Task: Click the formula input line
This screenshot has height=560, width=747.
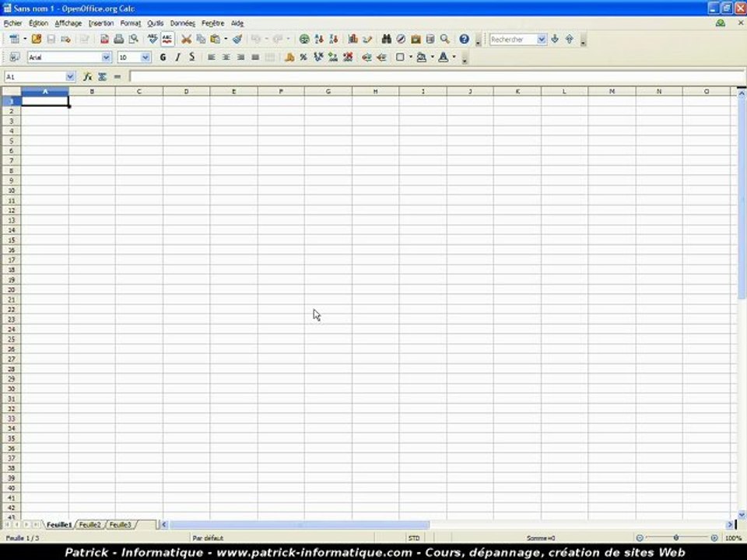Action: (x=437, y=77)
